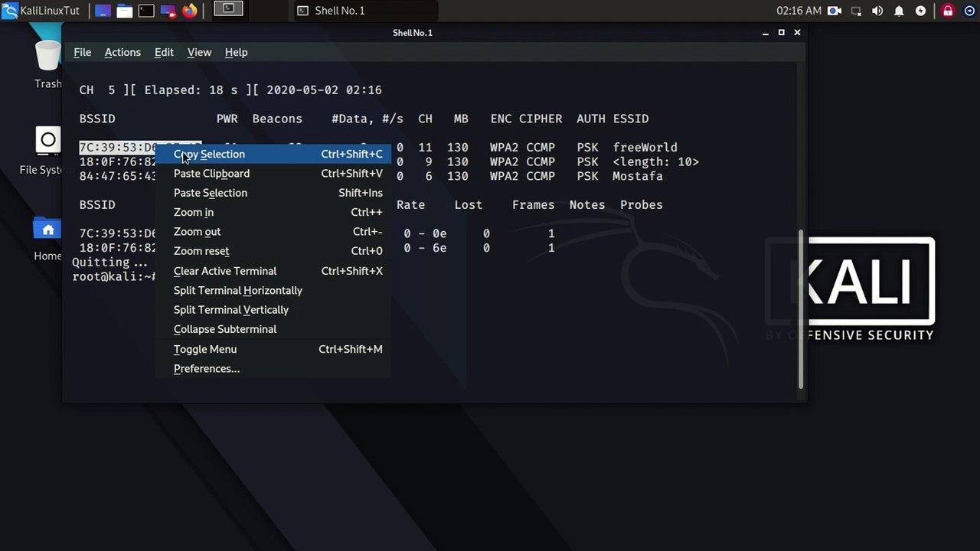Open the notifications bell icon

coord(900,11)
